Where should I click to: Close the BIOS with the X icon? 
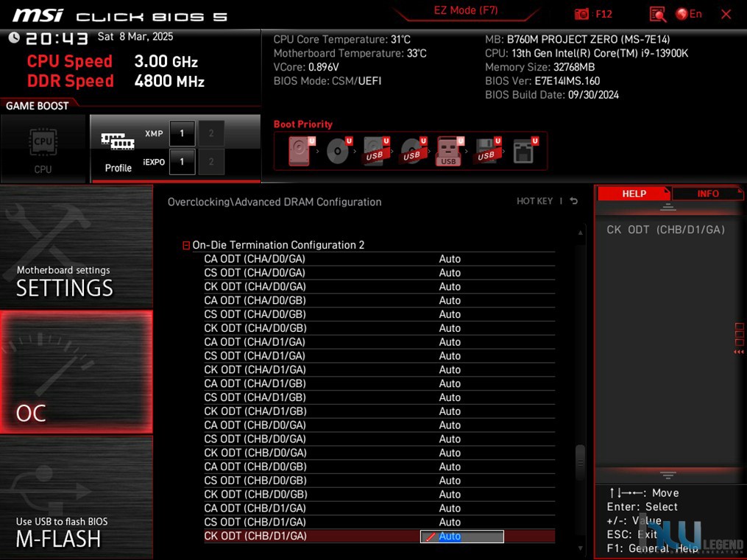coord(726,14)
